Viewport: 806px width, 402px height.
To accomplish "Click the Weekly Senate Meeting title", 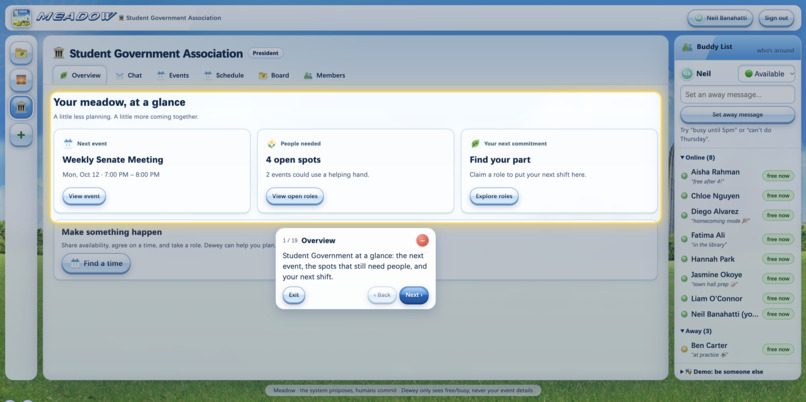I will (x=113, y=160).
